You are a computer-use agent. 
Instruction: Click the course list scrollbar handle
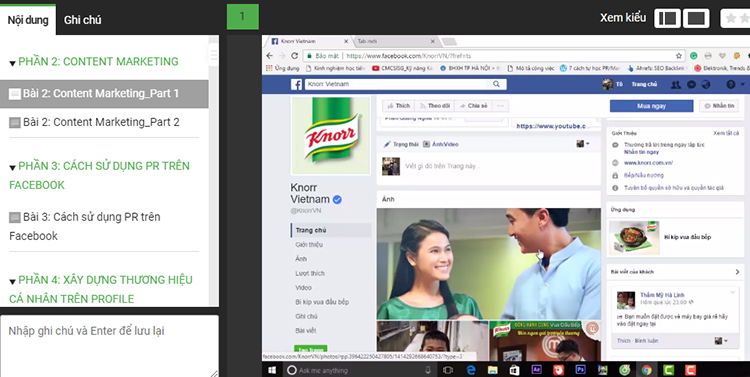click(213, 54)
